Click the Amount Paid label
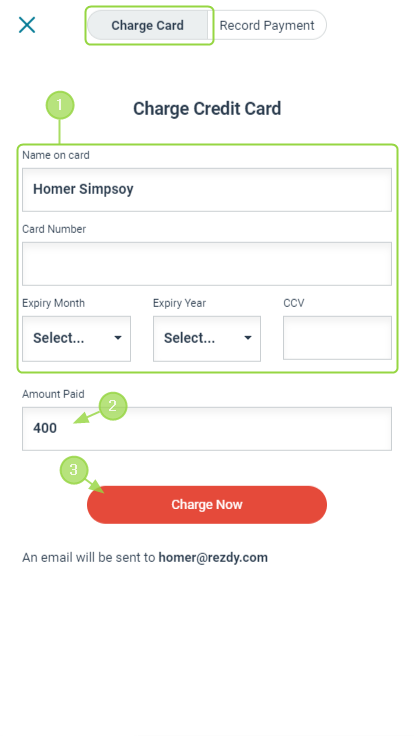The width and height of the screenshot is (414, 736). click(x=53, y=394)
